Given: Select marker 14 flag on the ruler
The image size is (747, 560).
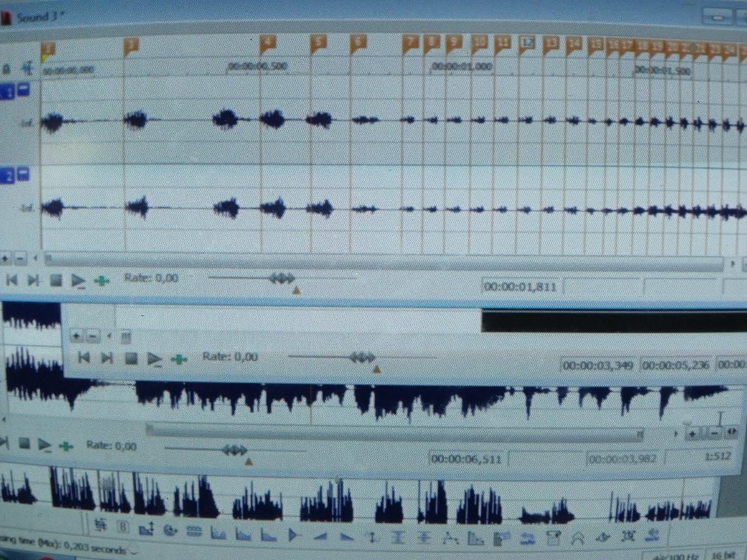Looking at the screenshot, I should point(574,43).
